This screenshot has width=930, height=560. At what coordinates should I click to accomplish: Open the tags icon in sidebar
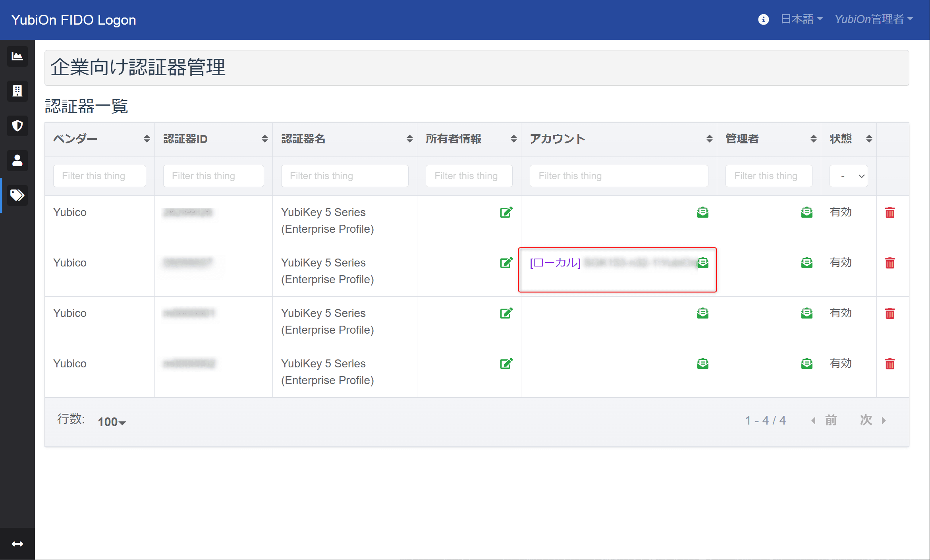17,195
